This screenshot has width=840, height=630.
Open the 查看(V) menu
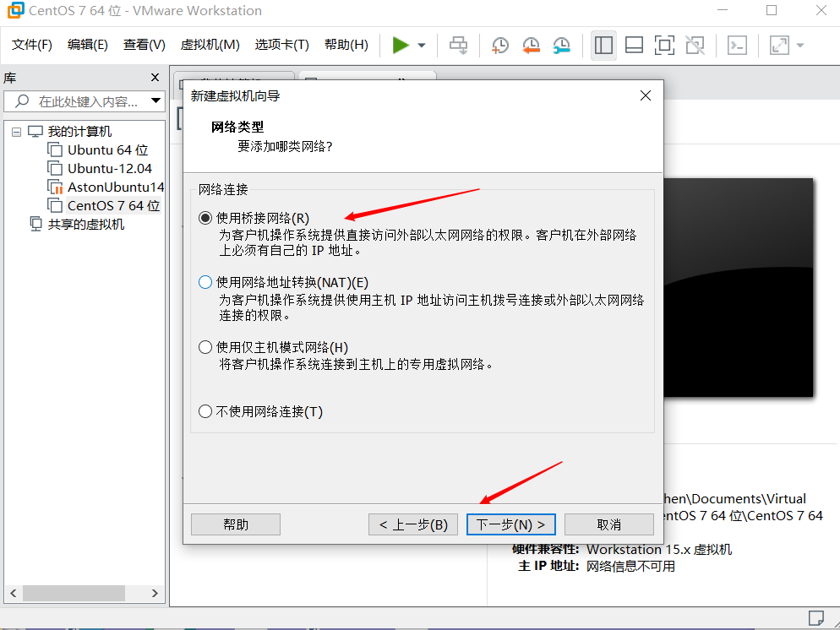[x=145, y=45]
